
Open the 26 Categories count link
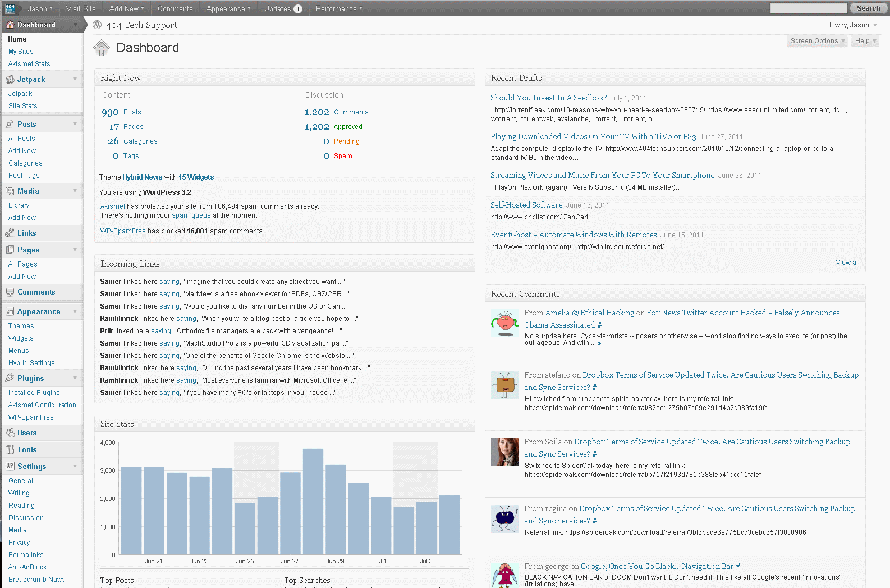pyautogui.click(x=132, y=141)
